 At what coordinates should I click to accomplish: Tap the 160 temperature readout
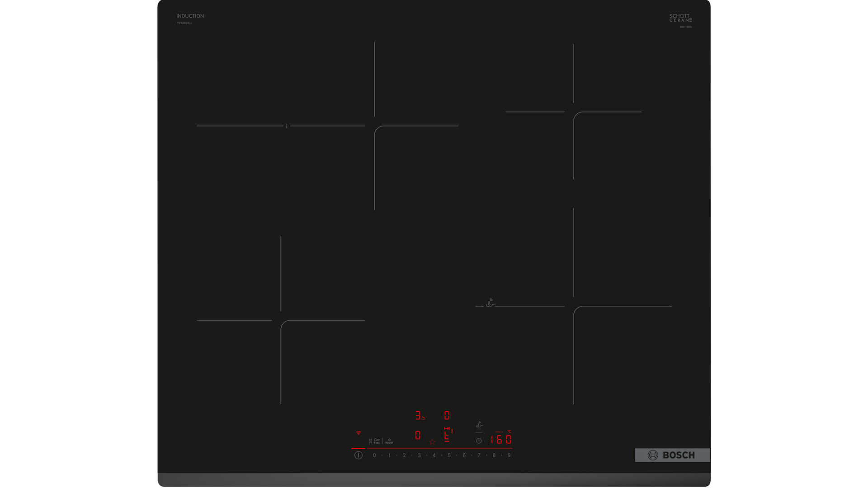pyautogui.click(x=501, y=439)
